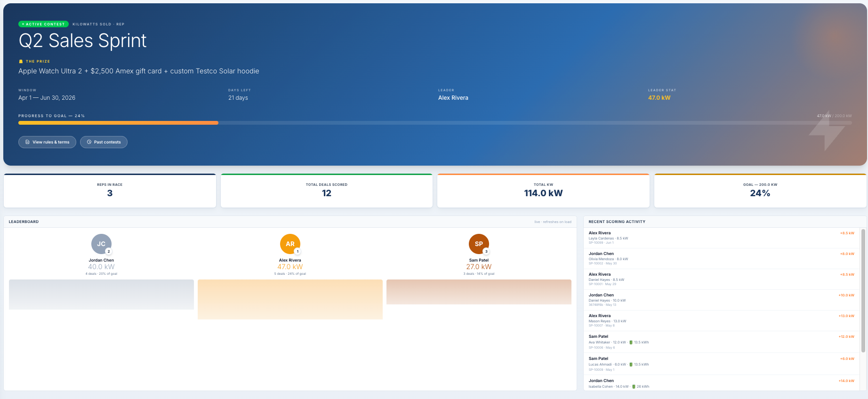Click the Daniel Hayes 8.5 kW activity entry
This screenshot has width=868, height=399.
click(x=722, y=279)
